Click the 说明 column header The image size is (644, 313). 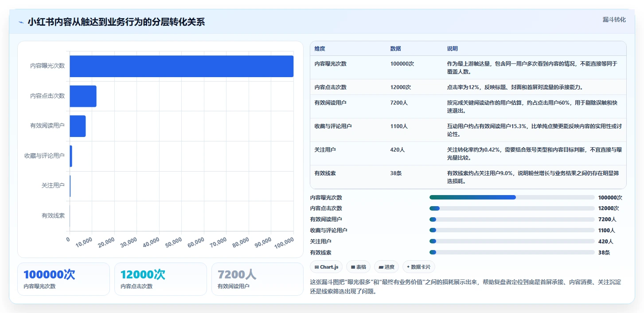coord(453,49)
